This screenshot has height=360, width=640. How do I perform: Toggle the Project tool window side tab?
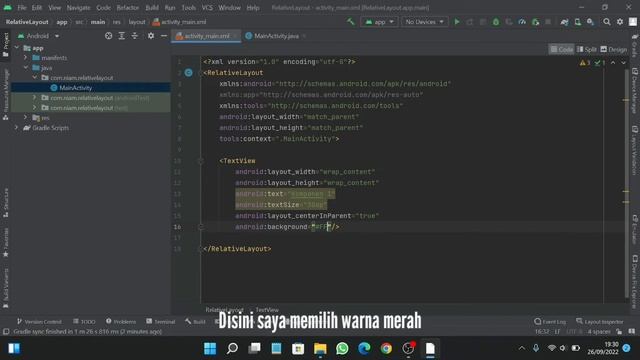pyautogui.click(x=6, y=44)
